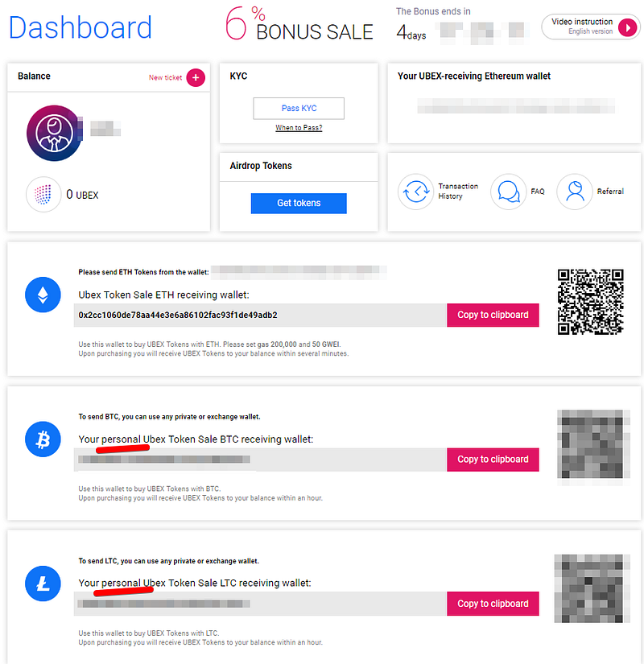Copy LTC receiving wallet to clipboard
The image size is (644, 664).
(493, 604)
